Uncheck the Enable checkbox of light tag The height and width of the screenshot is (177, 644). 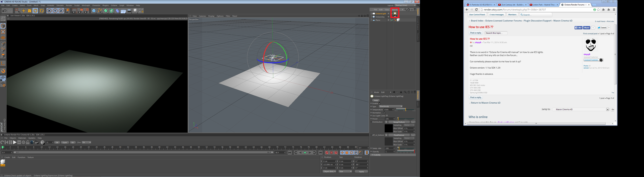[380, 103]
